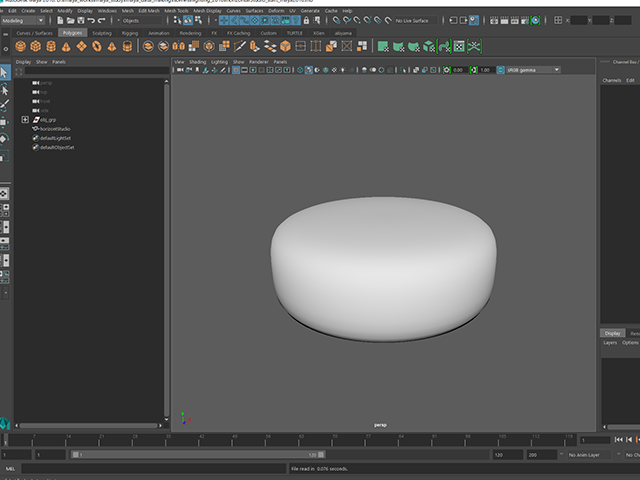Select the defaultLightSet node in Outliner

[56, 138]
